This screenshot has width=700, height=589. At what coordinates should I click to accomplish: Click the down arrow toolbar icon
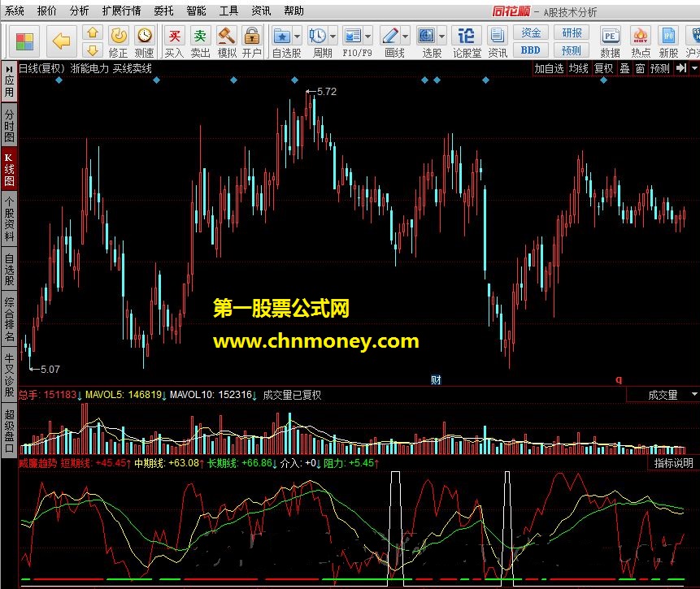[93, 50]
